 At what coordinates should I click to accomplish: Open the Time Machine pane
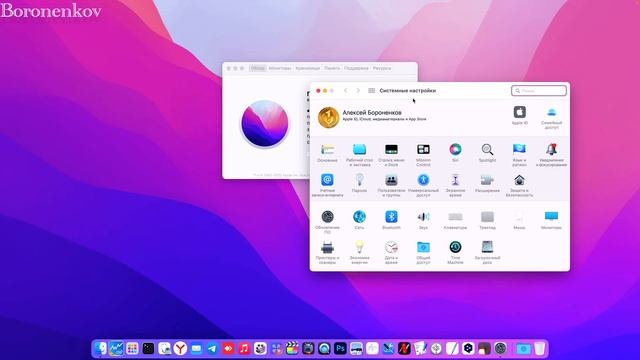pyautogui.click(x=455, y=247)
